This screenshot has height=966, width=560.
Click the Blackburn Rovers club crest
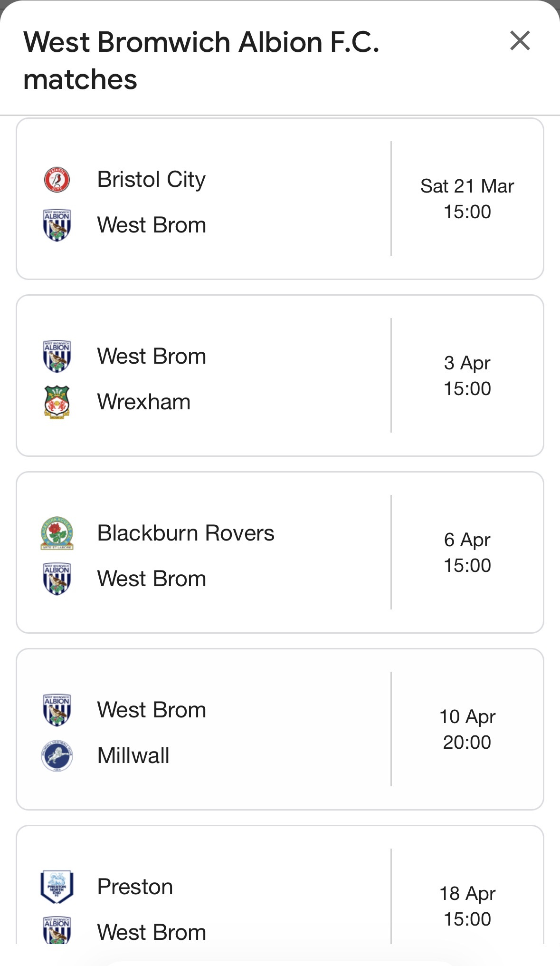tap(57, 533)
